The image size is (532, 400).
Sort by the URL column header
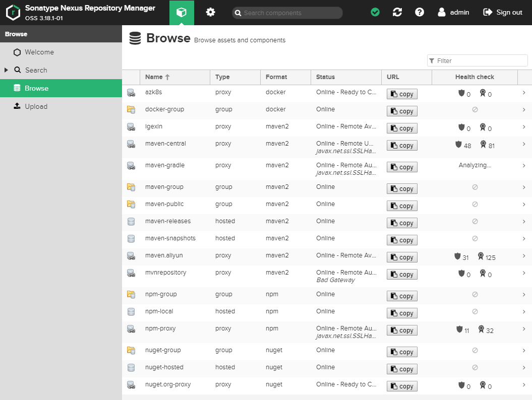(406, 77)
